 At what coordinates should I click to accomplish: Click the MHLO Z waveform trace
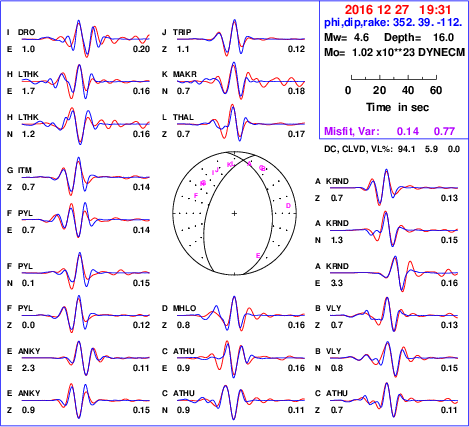point(241,313)
